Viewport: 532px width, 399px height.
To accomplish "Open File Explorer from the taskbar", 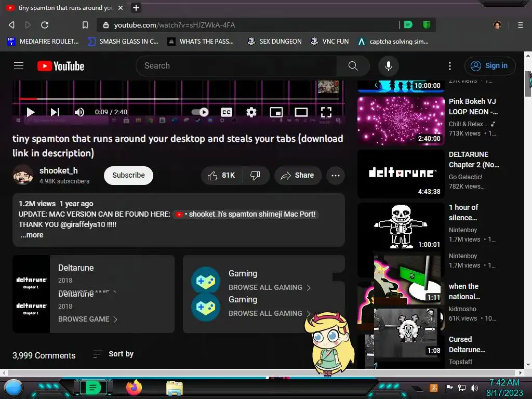I will pyautogui.click(x=175, y=388).
